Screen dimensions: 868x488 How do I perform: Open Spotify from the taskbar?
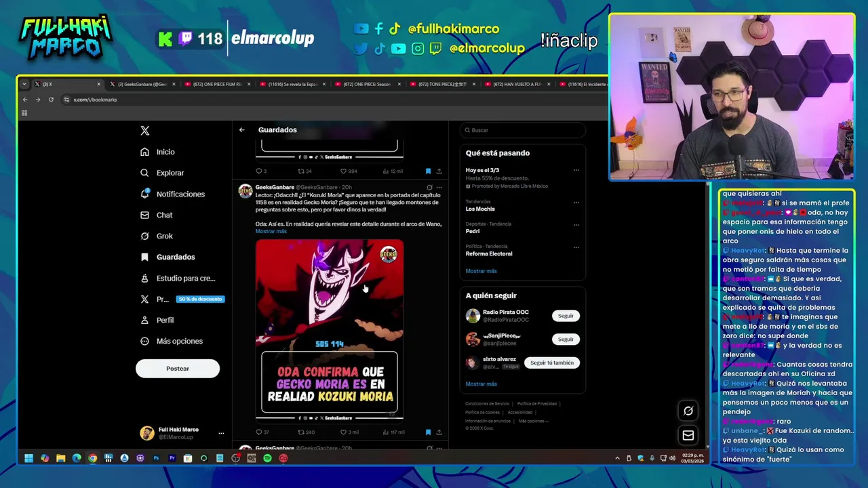point(267,458)
